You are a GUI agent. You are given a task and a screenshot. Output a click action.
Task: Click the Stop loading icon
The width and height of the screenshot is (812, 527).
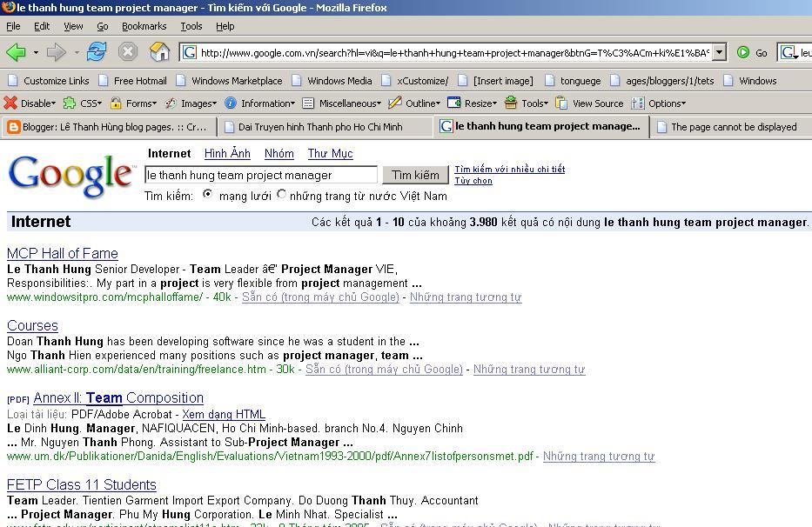[x=127, y=52]
